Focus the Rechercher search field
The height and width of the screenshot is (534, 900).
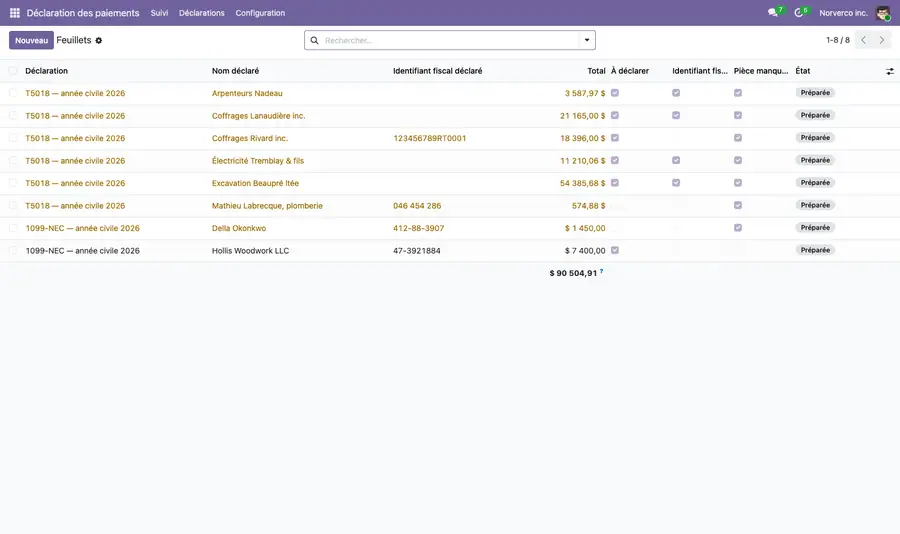coord(450,40)
